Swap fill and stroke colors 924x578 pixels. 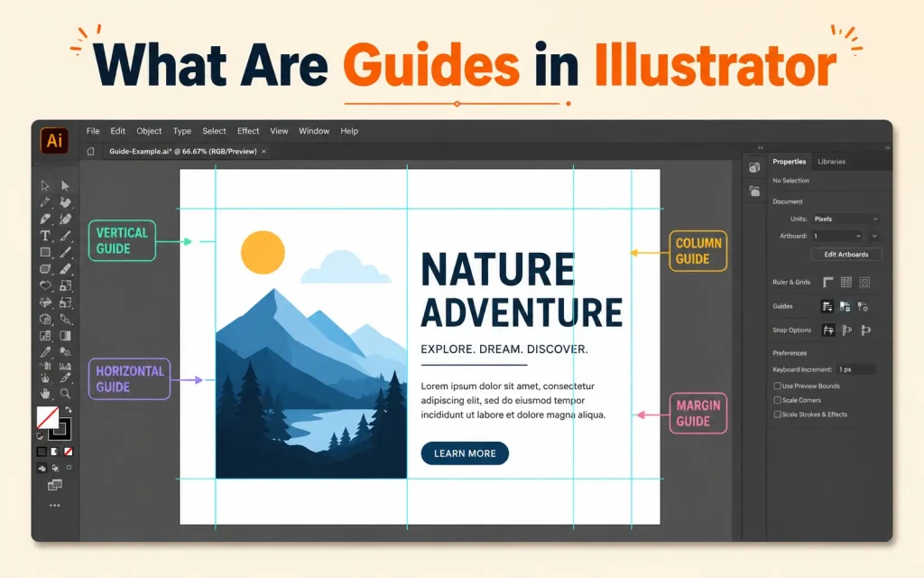click(69, 409)
